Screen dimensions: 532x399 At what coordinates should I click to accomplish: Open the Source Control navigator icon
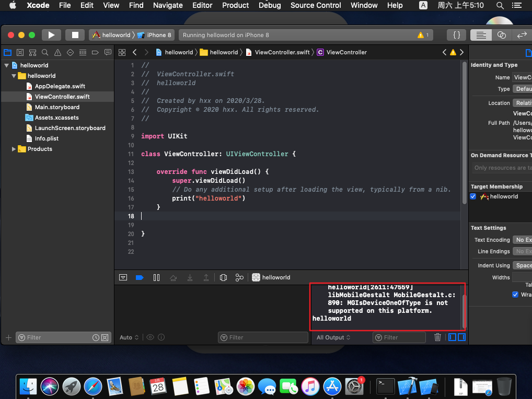[x=20, y=52]
